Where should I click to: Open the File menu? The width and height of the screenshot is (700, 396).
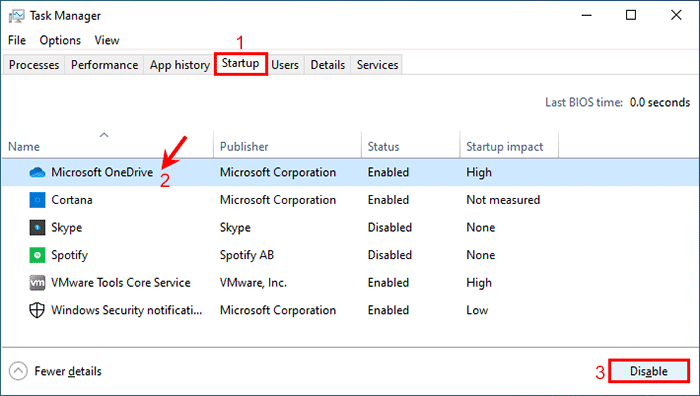click(x=17, y=40)
